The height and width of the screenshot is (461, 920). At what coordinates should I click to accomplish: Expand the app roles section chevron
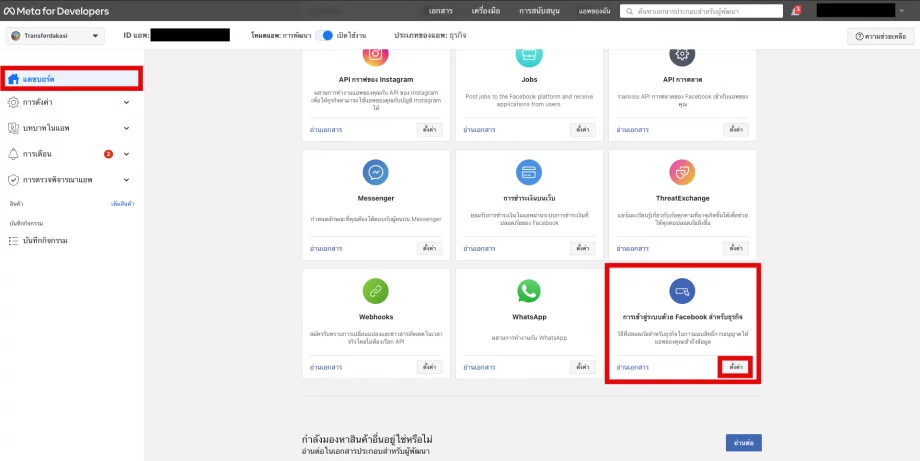[x=126, y=128]
